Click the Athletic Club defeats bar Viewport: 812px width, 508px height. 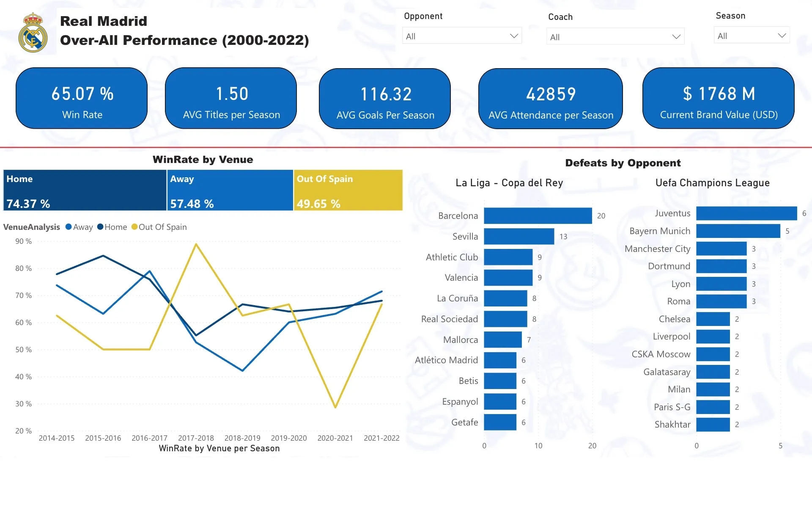pyautogui.click(x=508, y=257)
